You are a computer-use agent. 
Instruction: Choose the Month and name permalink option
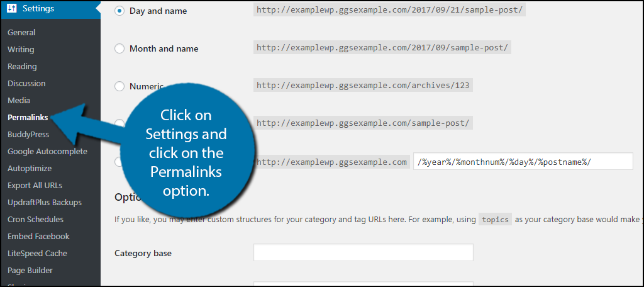[x=119, y=48]
